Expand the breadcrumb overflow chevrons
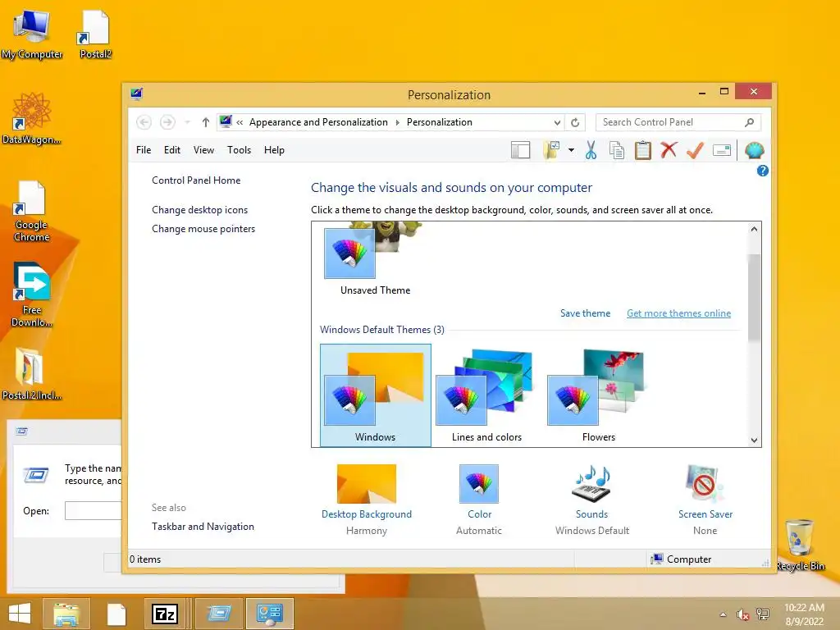This screenshot has height=630, width=840. point(240,123)
